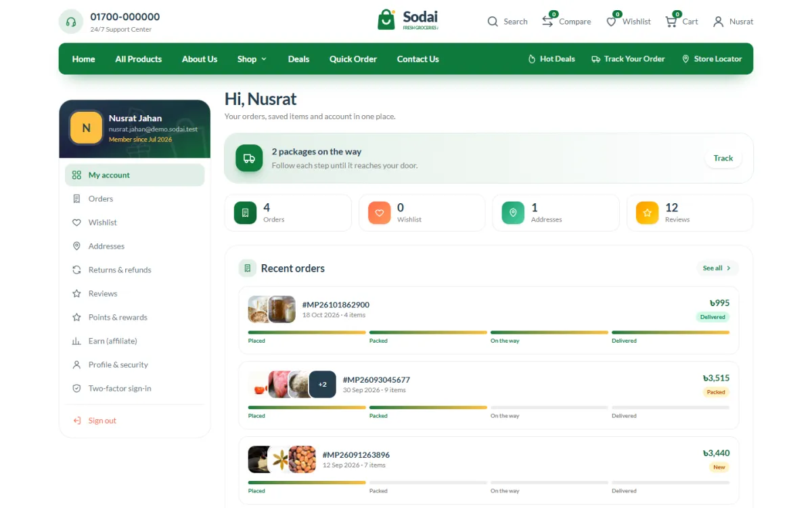Click the See all chevron arrow
Image resolution: width=812 pixels, height=508 pixels.
(x=729, y=268)
